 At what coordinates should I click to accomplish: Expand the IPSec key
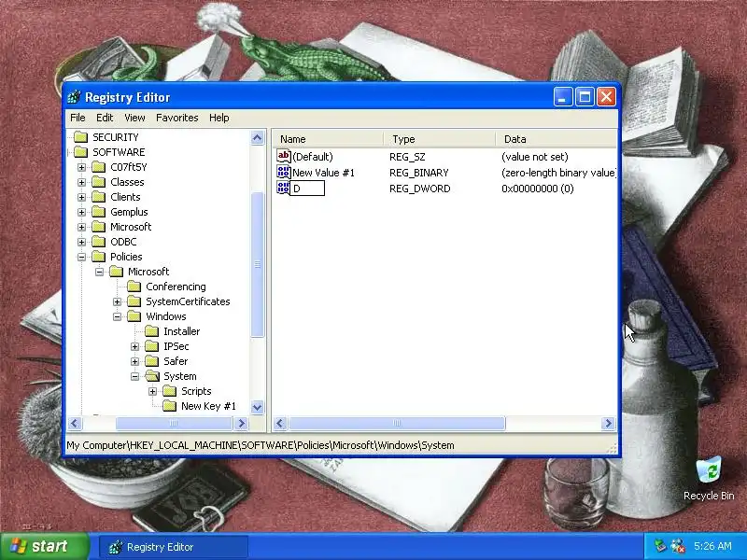pyautogui.click(x=134, y=346)
